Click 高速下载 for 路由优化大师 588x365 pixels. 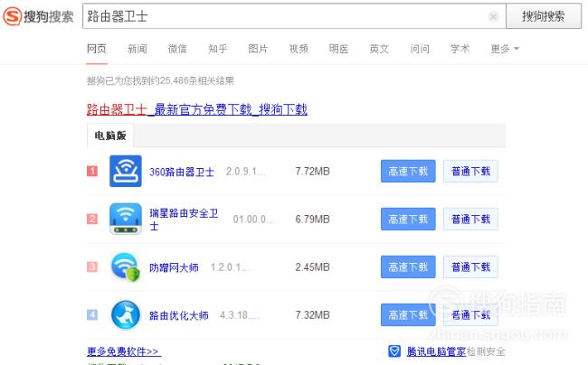408,314
